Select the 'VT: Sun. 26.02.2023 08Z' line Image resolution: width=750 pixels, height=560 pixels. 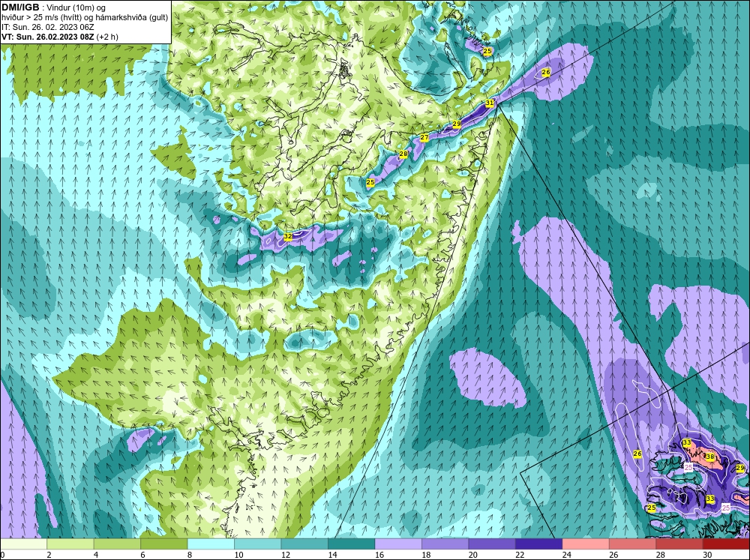tap(48, 37)
